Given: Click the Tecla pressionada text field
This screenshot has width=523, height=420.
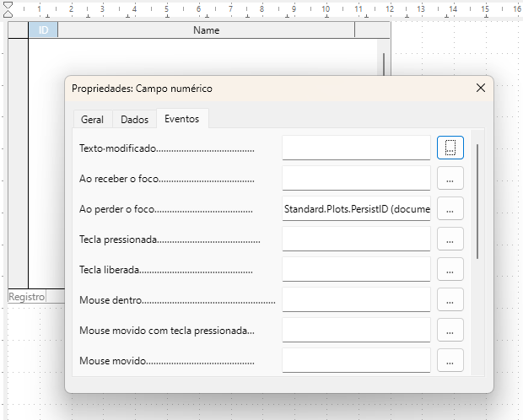Looking at the screenshot, I should pyautogui.click(x=356, y=239).
